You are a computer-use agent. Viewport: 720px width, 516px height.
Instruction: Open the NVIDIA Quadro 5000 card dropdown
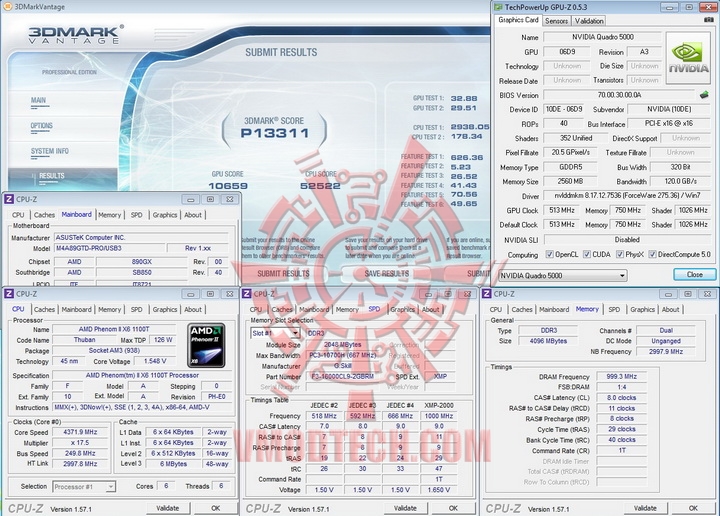click(x=563, y=275)
